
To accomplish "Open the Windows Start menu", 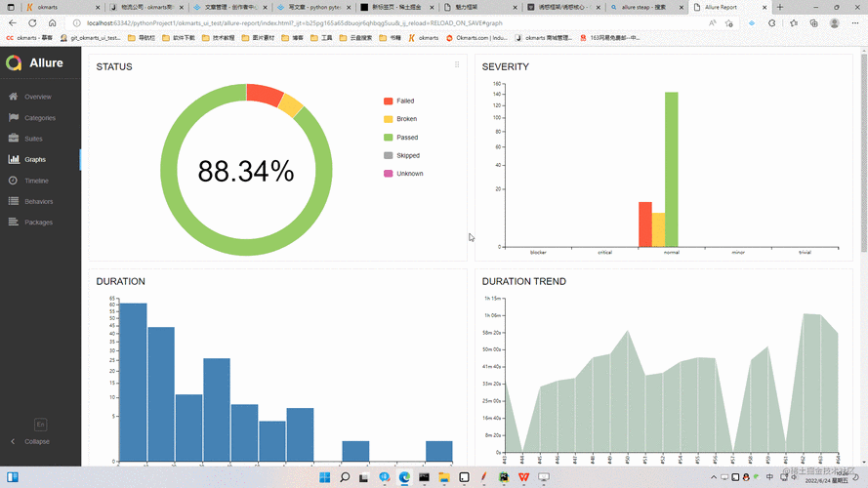I will 323,477.
